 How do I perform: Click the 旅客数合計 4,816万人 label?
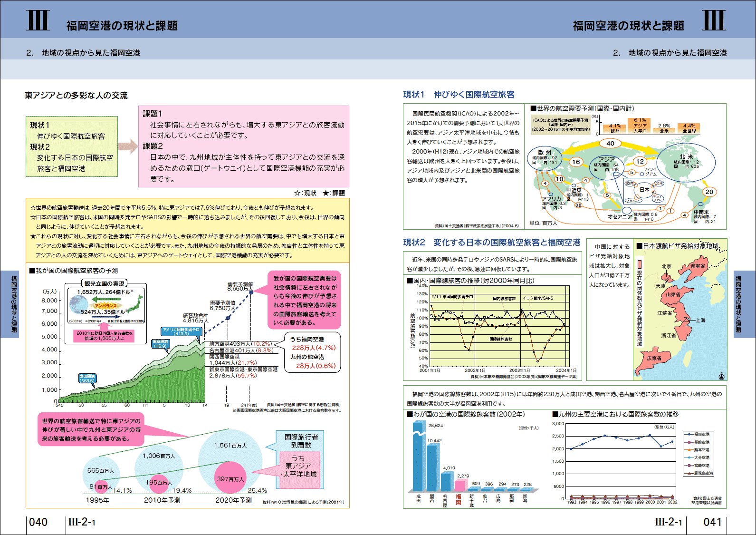196,318
